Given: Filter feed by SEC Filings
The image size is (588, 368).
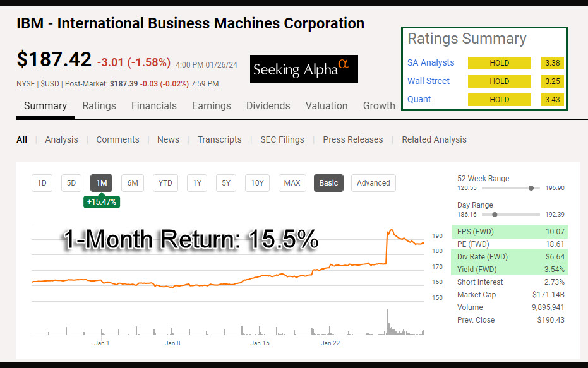Looking at the screenshot, I should point(282,139).
